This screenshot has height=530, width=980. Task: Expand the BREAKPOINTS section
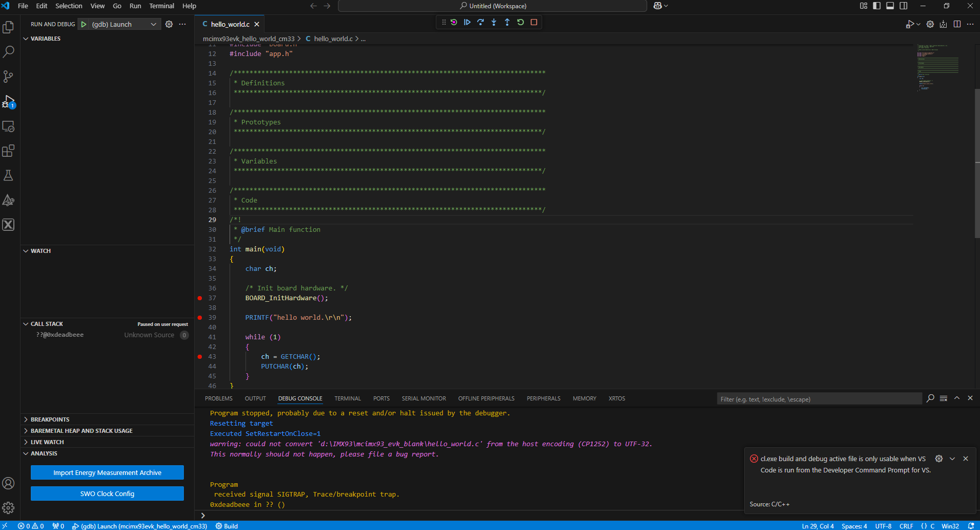coord(50,419)
